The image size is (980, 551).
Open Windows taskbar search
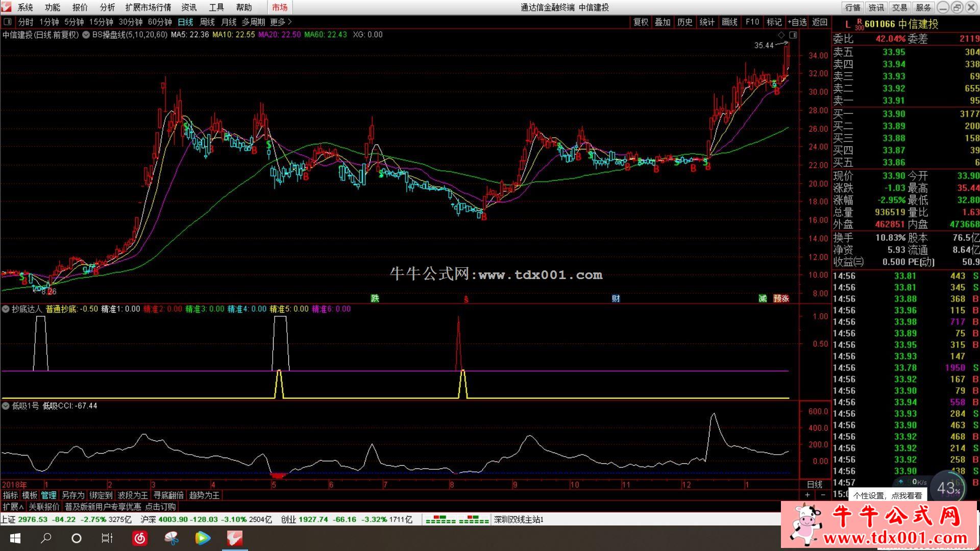coord(46,538)
